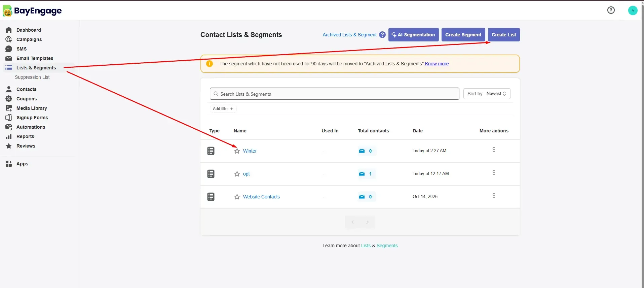Screen dimensions: 644x288
Task: Open Archived Lists & Segment link
Action: (349, 35)
